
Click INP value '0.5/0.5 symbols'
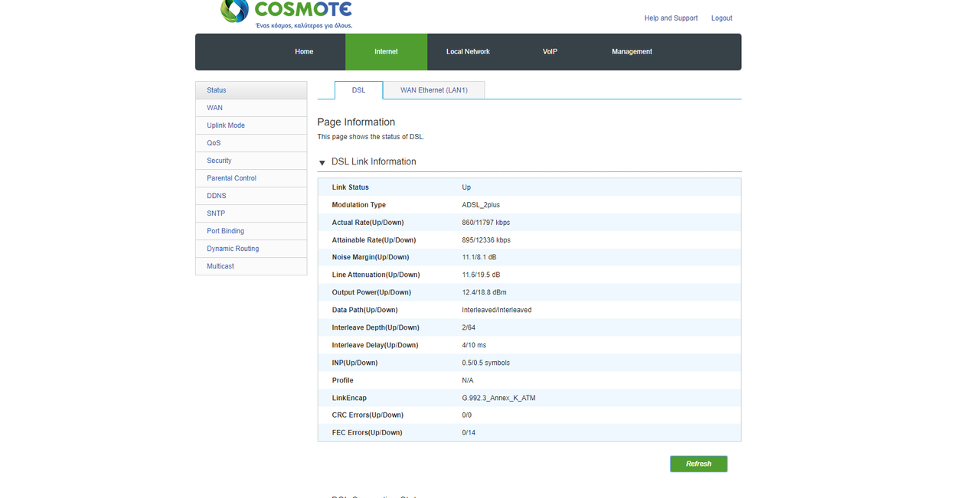pos(485,363)
